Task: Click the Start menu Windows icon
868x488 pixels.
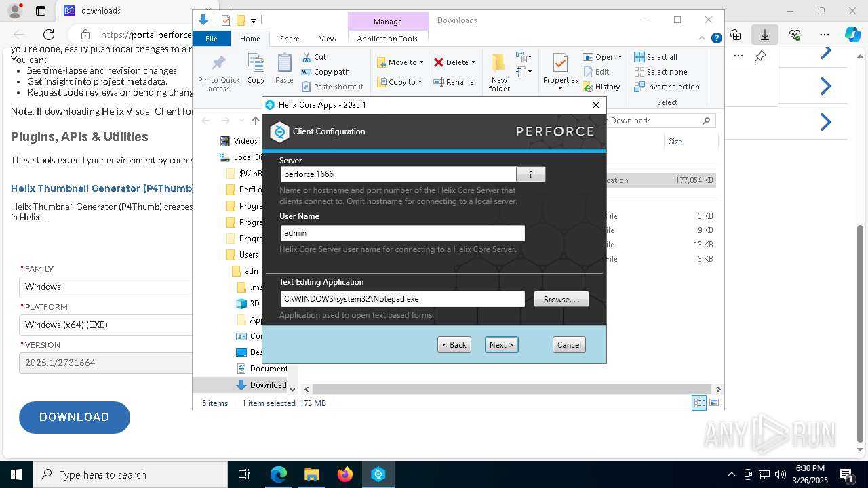Action: click(16, 474)
